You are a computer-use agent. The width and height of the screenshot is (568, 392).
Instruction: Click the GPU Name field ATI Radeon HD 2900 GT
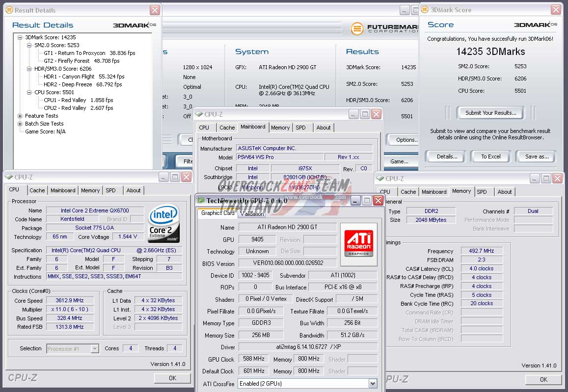pyautogui.click(x=287, y=227)
